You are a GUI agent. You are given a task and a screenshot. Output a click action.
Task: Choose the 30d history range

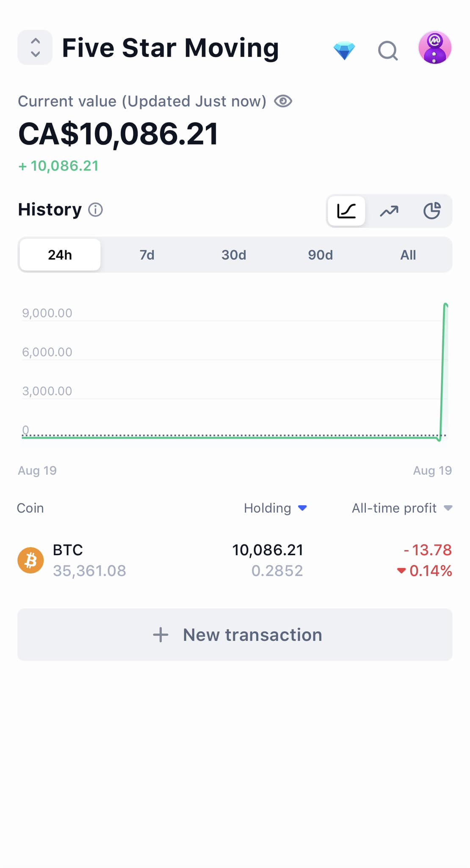(x=234, y=255)
